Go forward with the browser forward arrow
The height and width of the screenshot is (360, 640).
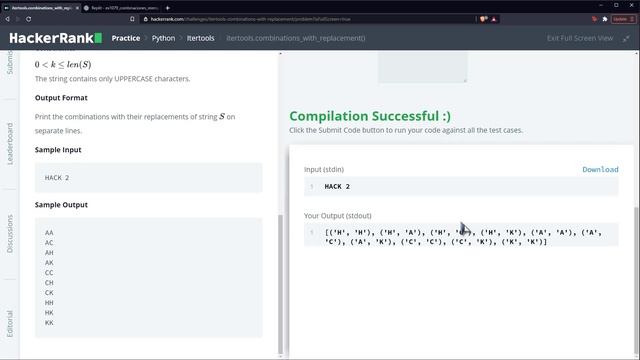[x=18, y=19]
